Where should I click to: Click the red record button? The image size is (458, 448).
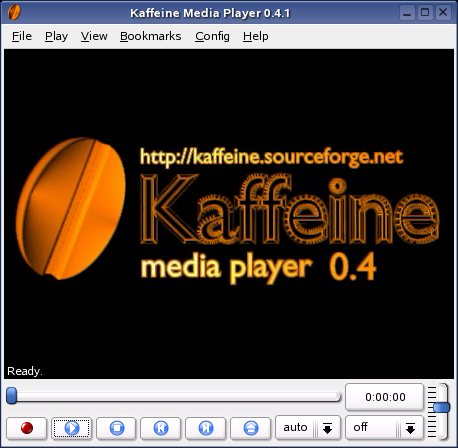coord(26,428)
